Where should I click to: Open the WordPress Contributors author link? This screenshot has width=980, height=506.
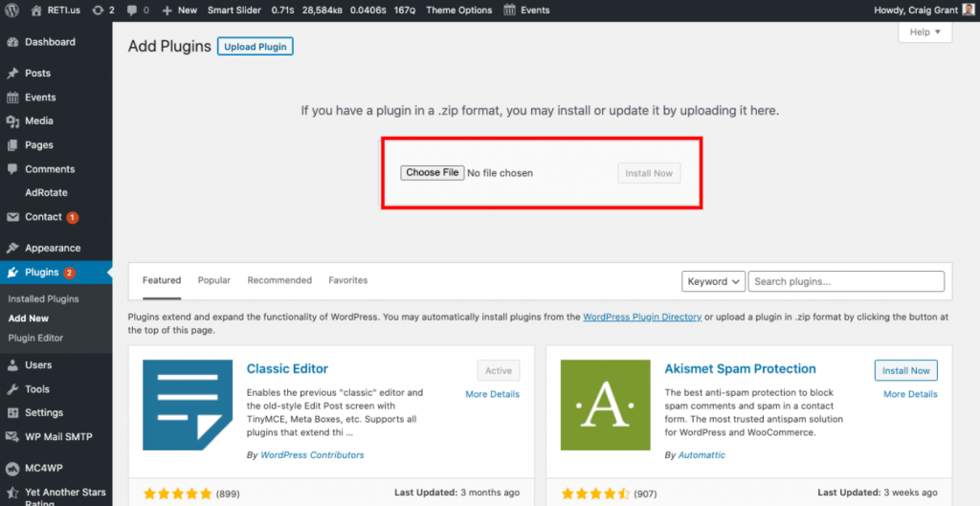[313, 454]
